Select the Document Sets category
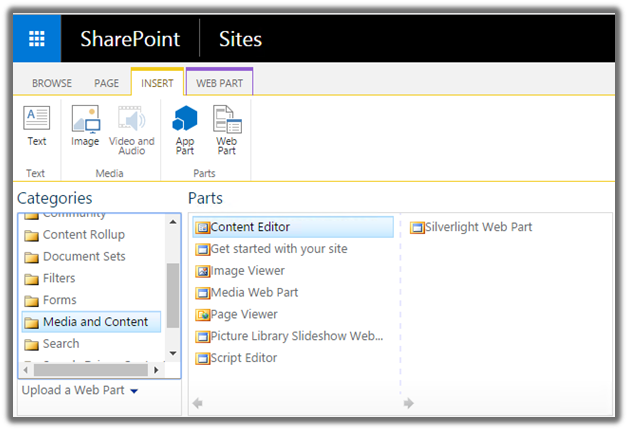The width and height of the screenshot is (628, 430). (84, 257)
